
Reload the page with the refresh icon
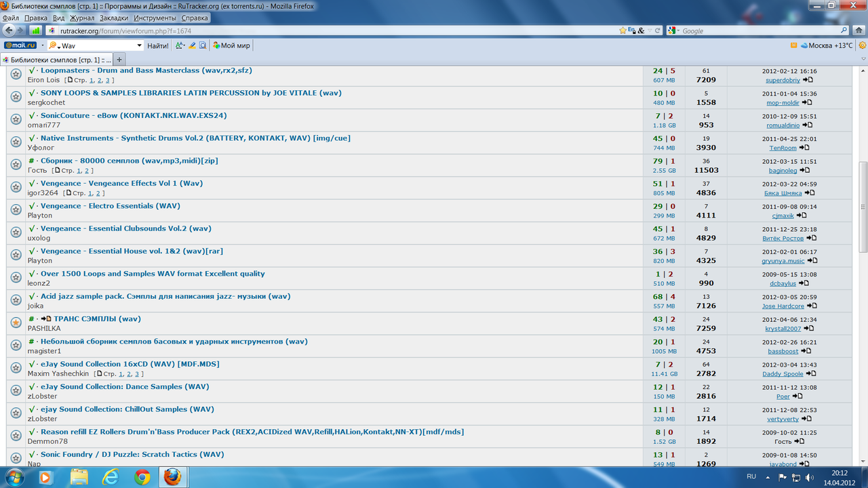(x=657, y=30)
